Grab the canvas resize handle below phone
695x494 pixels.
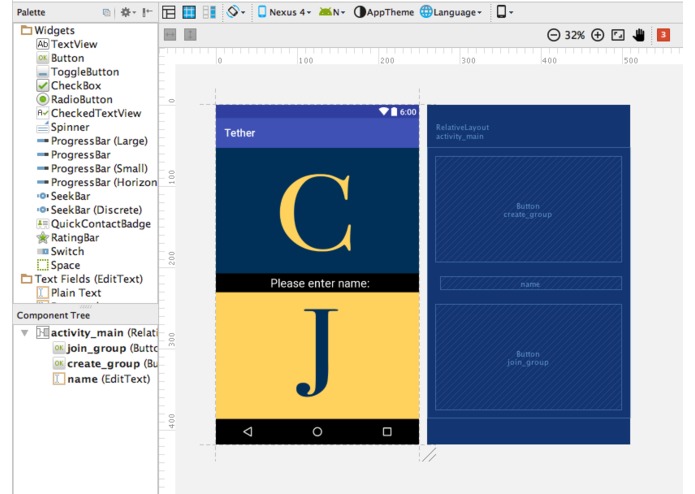pos(429,455)
